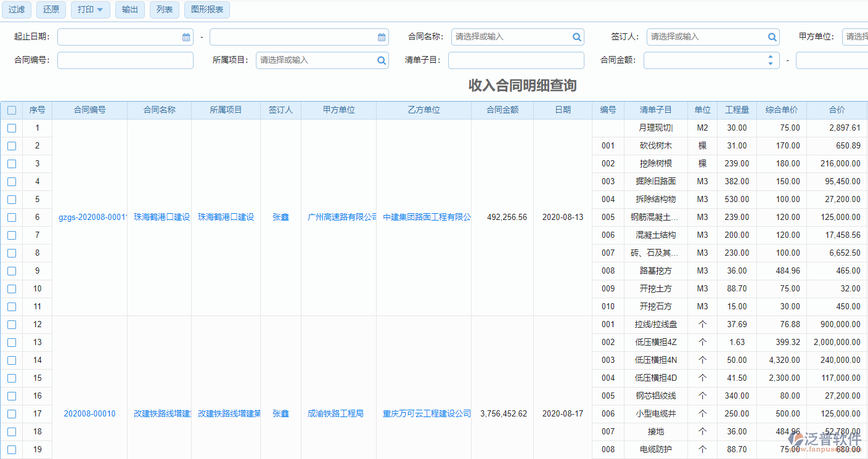868x459 pixels.
Task: Check the checkbox for row 6
Action: (x=11, y=217)
